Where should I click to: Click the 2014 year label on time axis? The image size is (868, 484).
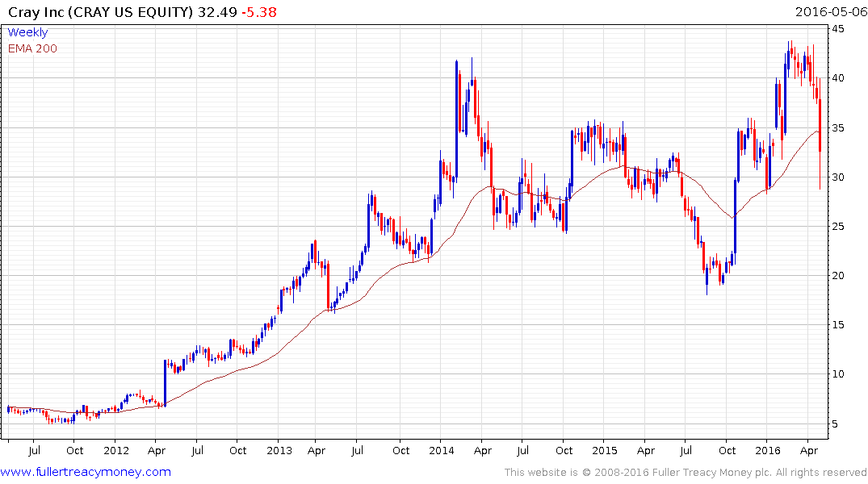click(442, 450)
